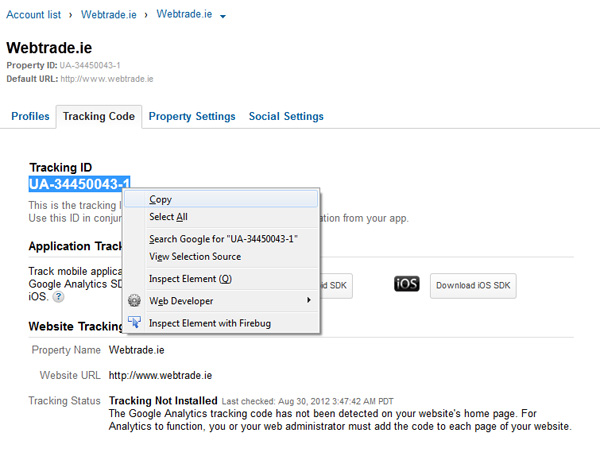Click the Application Tracking section heading
Image resolution: width=600 pixels, height=456 pixels.
(75, 246)
